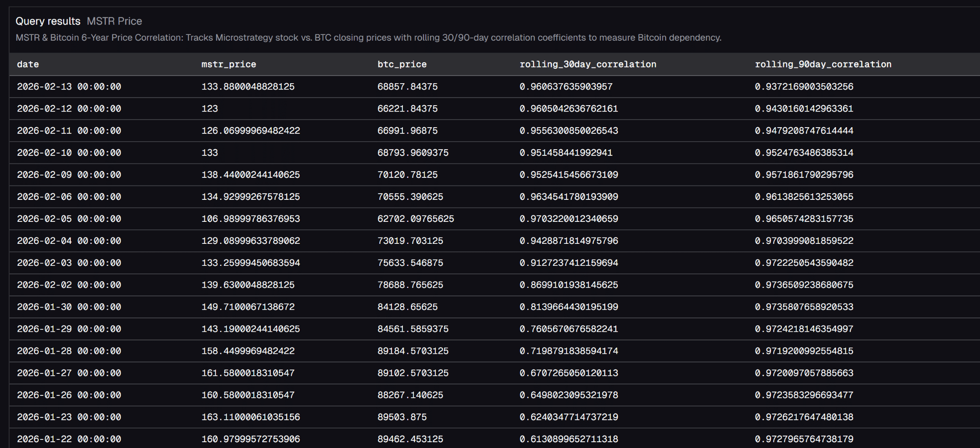Click the btc_price column header

coord(402,64)
